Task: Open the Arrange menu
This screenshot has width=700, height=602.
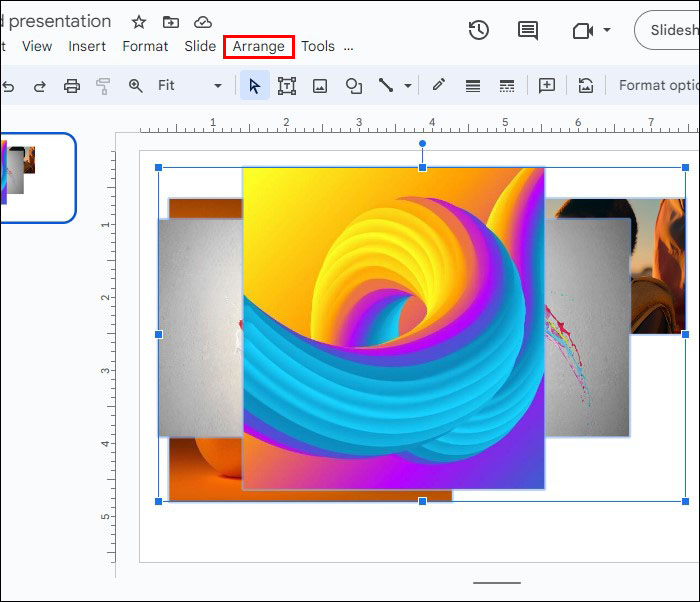Action: (259, 47)
